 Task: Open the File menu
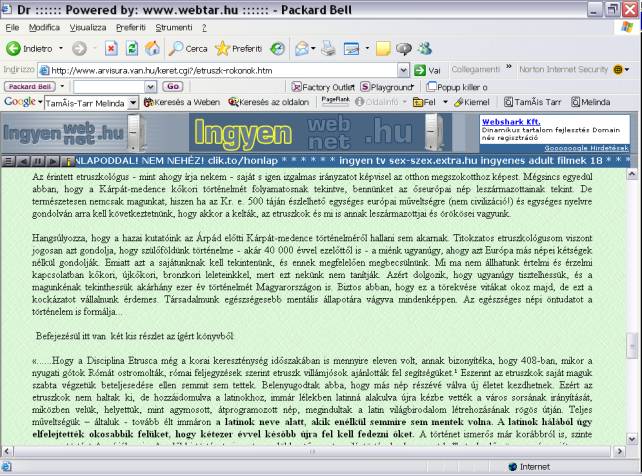click(x=12, y=27)
